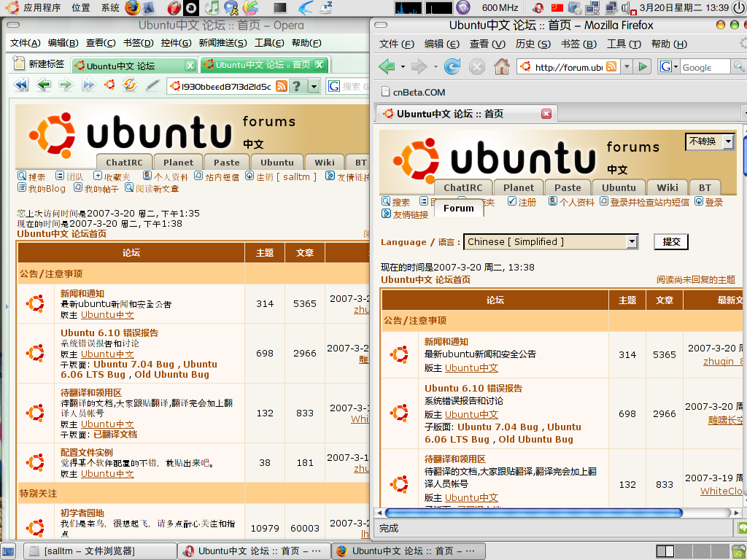Screen dimensions: 747x560
Task: Close the Firefox 论坛 :: 首页 tab
Action: coord(546,114)
